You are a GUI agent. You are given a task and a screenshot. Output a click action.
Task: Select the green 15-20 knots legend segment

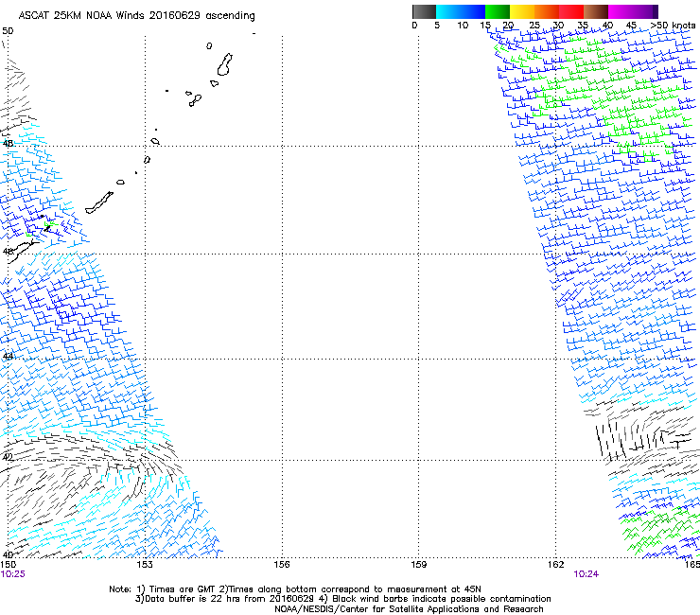498,11
